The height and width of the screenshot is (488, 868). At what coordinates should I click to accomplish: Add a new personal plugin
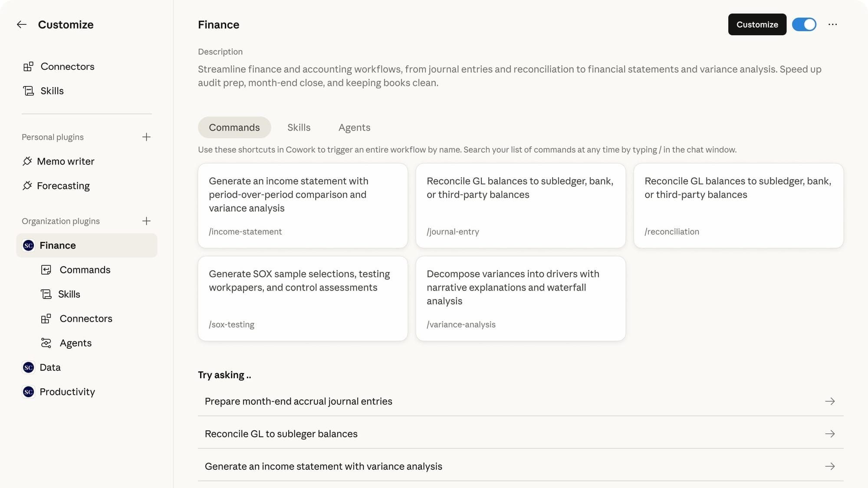[146, 137]
